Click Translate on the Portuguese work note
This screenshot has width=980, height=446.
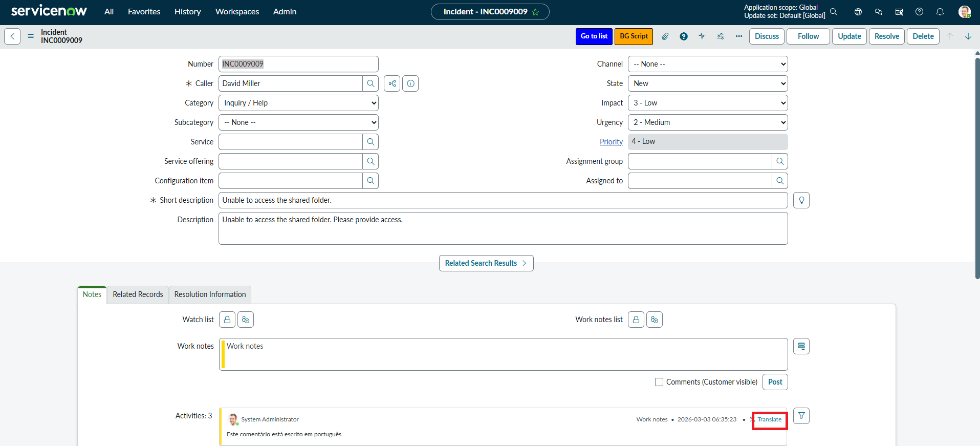pos(770,419)
